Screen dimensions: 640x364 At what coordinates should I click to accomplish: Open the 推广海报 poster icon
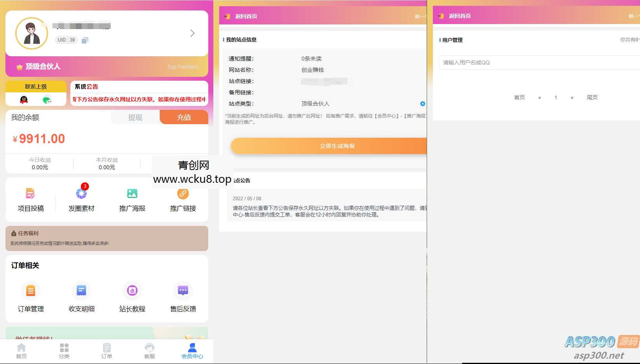point(132,194)
